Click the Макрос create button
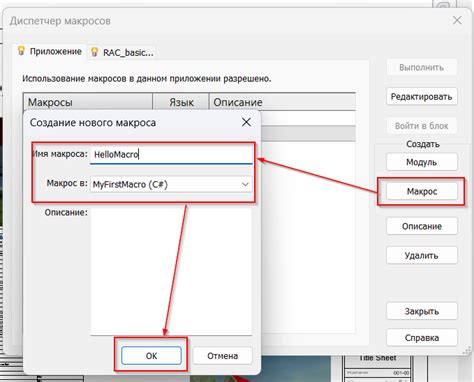The width and height of the screenshot is (474, 382). pyautogui.click(x=422, y=191)
